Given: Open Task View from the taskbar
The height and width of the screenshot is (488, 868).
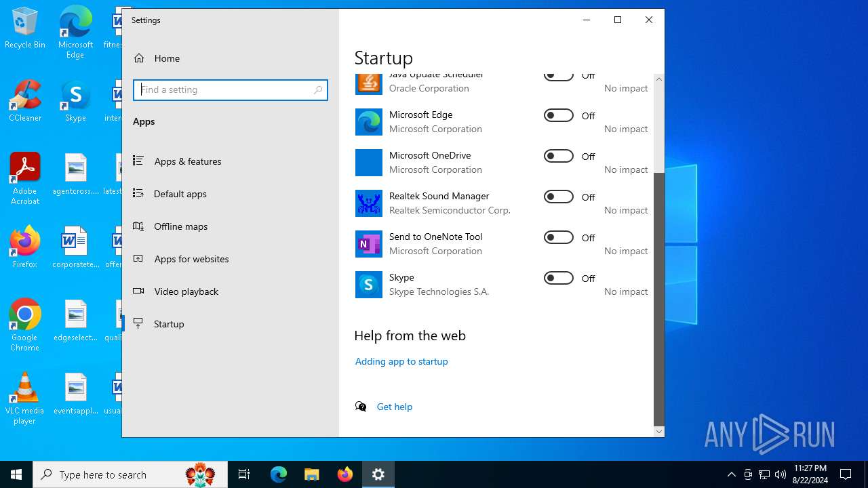Looking at the screenshot, I should [244, 474].
